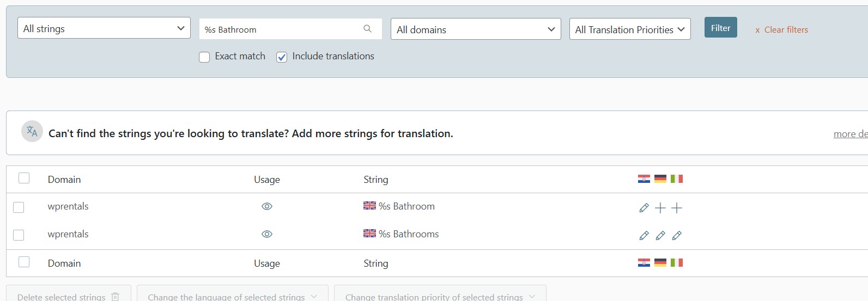Click the search text input field
This screenshot has width=868, height=301.
(x=281, y=29)
